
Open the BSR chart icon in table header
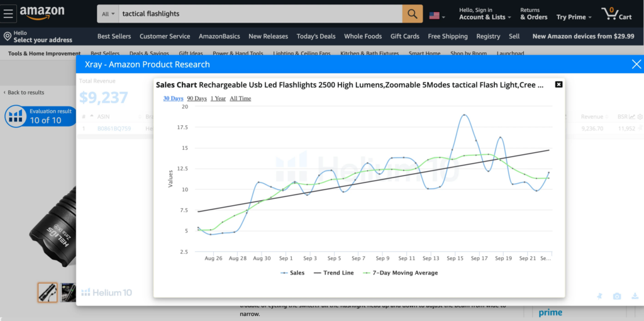632,116
